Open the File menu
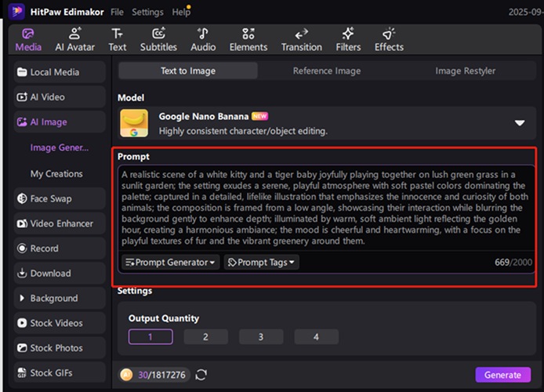This screenshot has height=392, width=544. click(117, 12)
